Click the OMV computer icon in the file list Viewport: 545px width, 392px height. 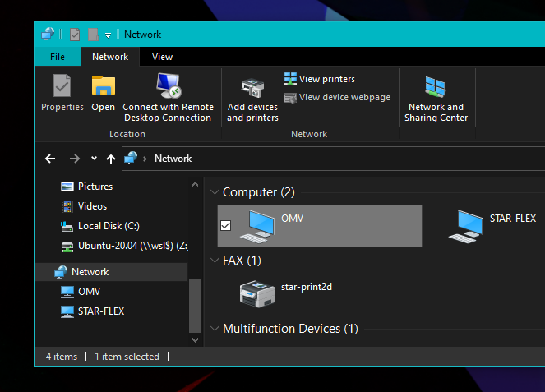[x=257, y=226]
